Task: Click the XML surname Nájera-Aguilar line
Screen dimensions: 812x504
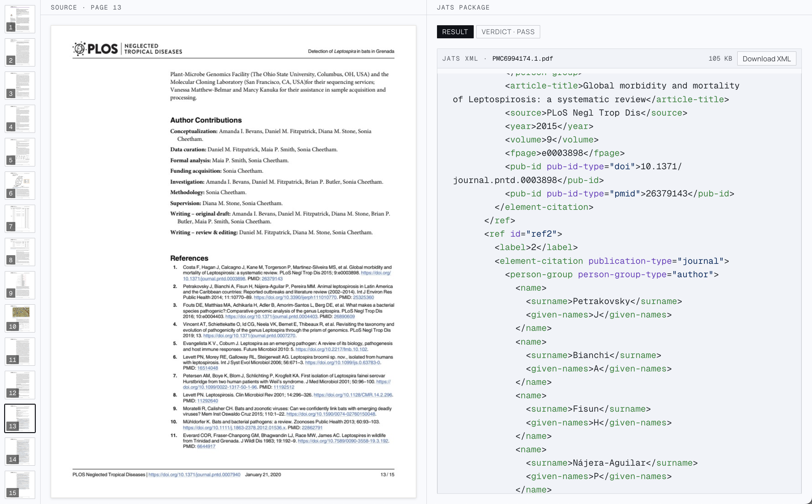Action: 611,463
